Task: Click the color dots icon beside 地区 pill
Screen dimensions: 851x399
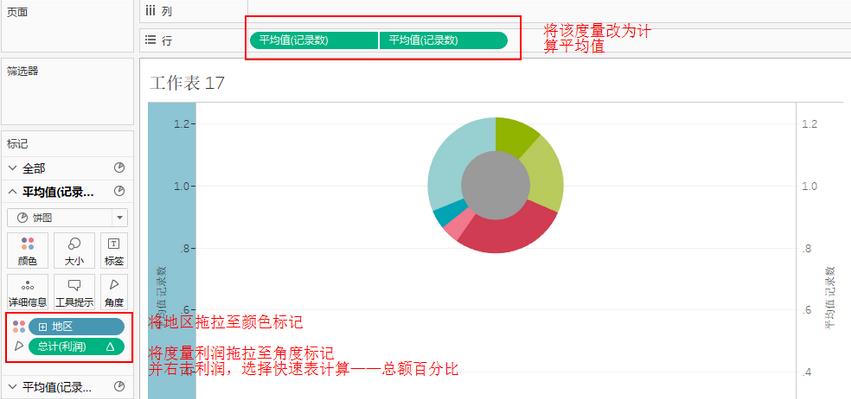Action: 19,326
